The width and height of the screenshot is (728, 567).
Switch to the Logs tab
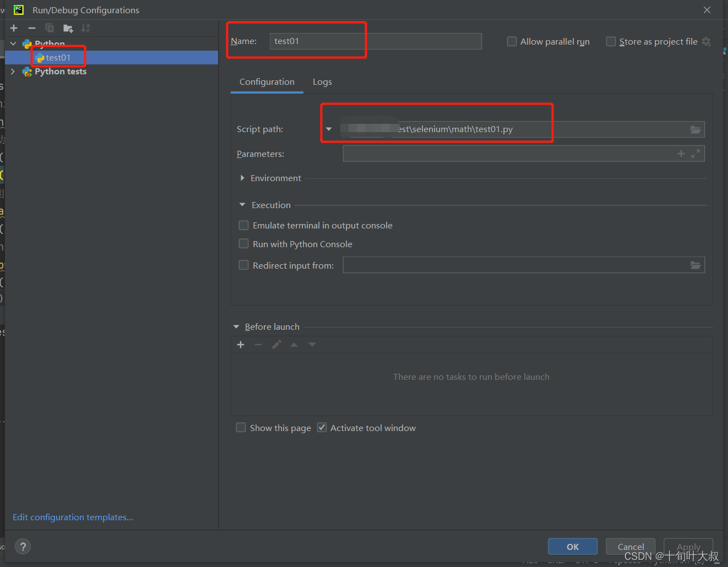322,82
